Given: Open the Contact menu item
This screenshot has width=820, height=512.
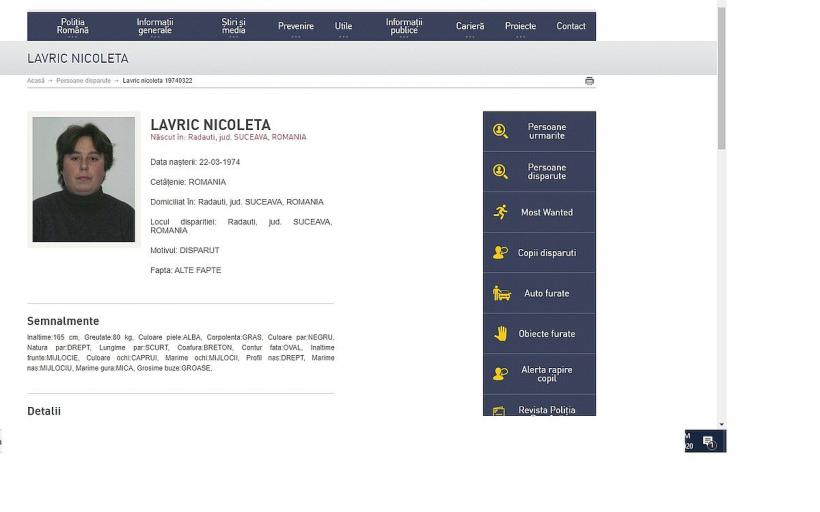Looking at the screenshot, I should pyautogui.click(x=571, y=27).
